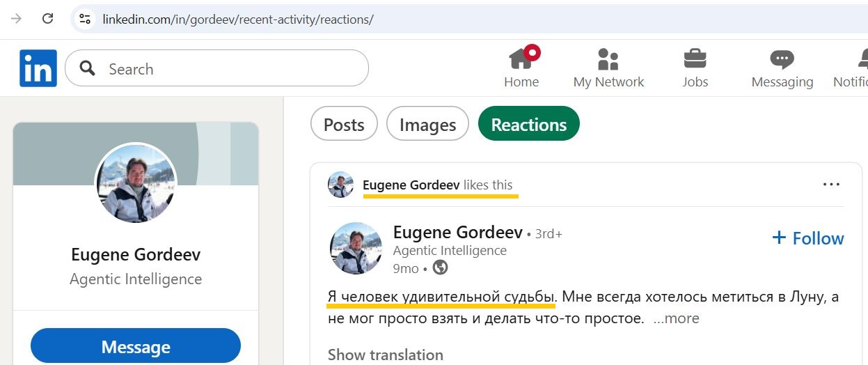Image resolution: width=868 pixels, height=365 pixels.
Task: Switch to the Posts tab
Action: 344,124
